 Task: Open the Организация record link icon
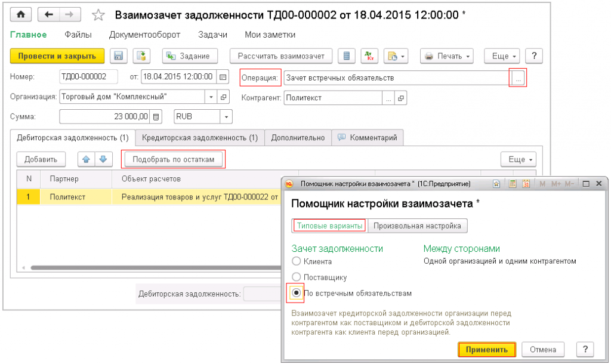pos(223,97)
